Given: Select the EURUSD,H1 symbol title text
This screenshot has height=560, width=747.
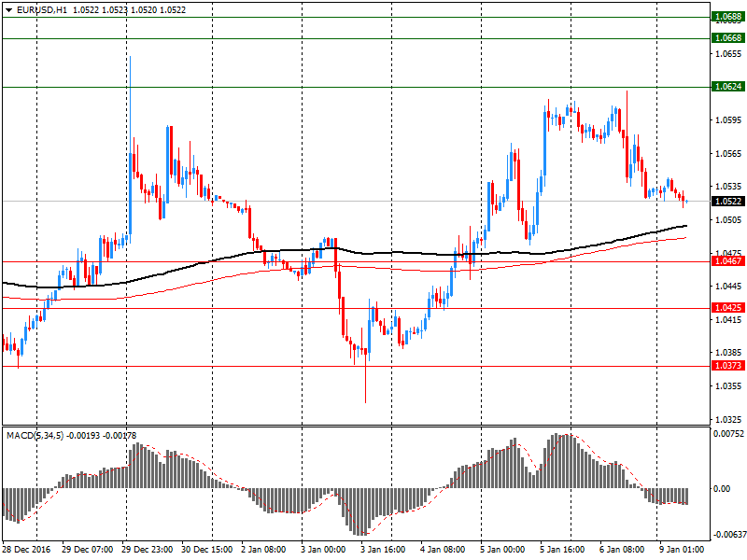Looking at the screenshot, I should point(42,10).
